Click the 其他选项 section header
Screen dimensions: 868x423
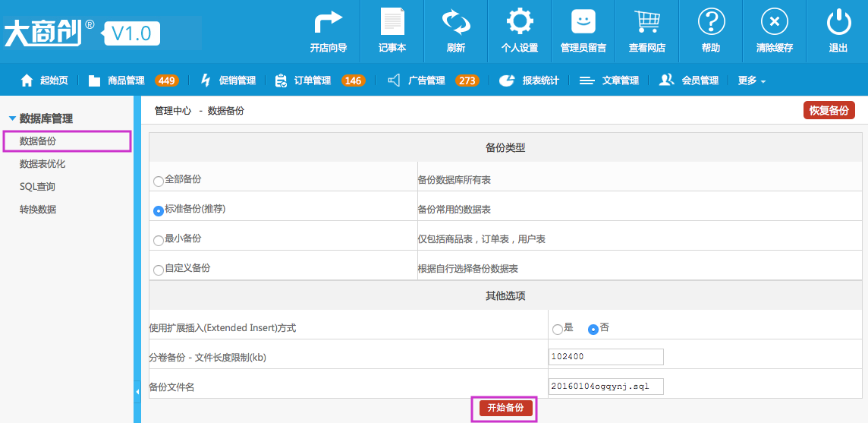click(505, 295)
